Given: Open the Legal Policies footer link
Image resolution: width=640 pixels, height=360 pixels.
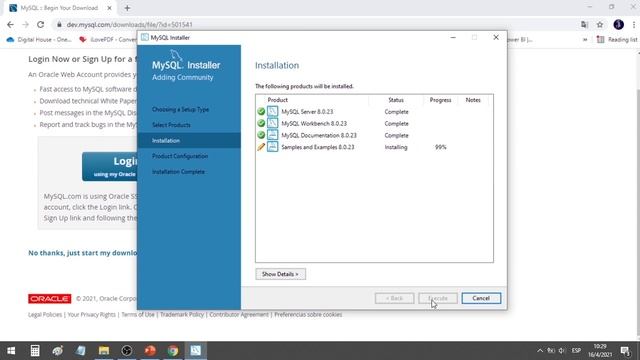Looking at the screenshot, I should pyautogui.click(x=45, y=314).
